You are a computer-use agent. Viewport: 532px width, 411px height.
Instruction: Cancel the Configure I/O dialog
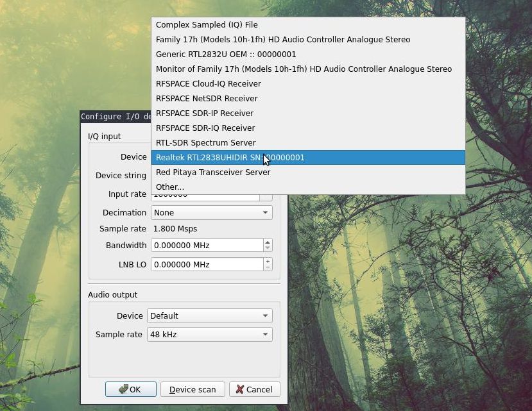255,389
